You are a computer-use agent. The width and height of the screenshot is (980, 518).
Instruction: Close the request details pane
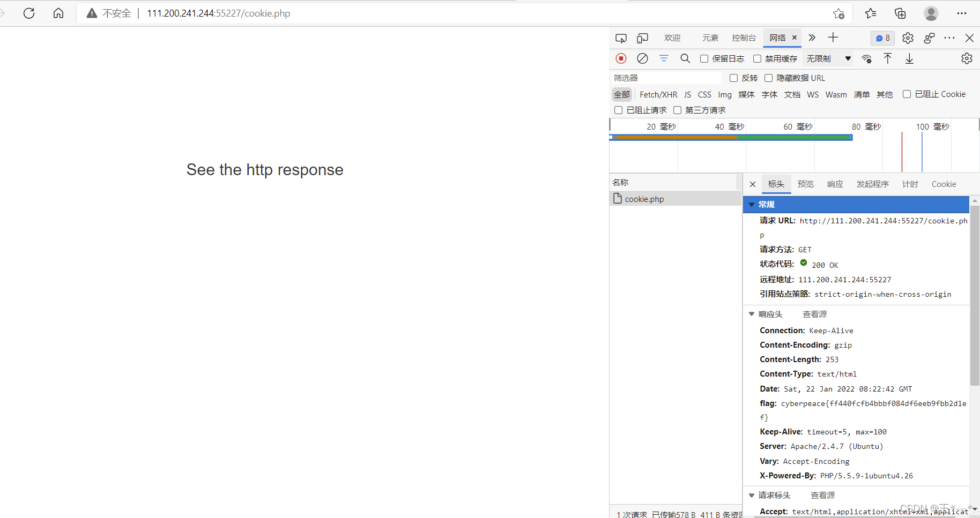753,184
